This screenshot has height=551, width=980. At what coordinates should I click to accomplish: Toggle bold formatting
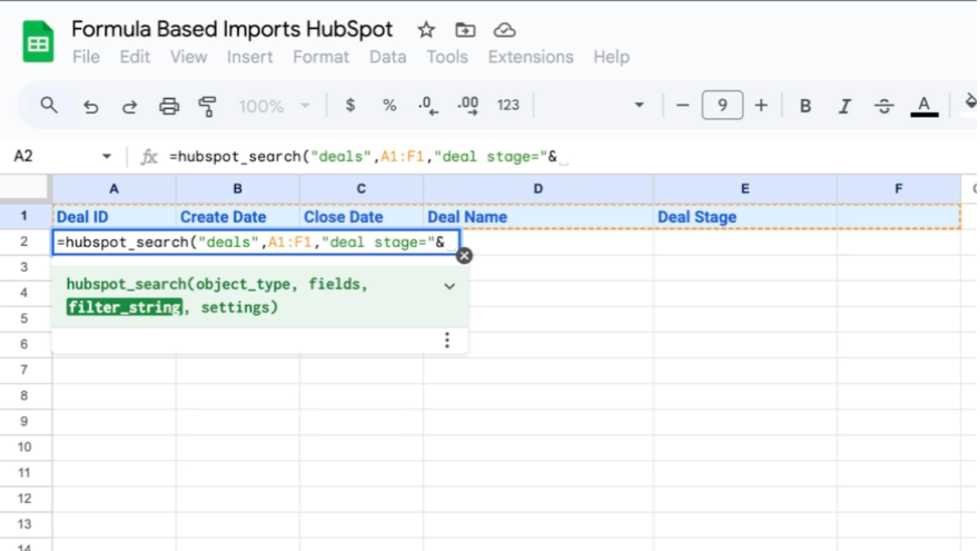pos(805,106)
